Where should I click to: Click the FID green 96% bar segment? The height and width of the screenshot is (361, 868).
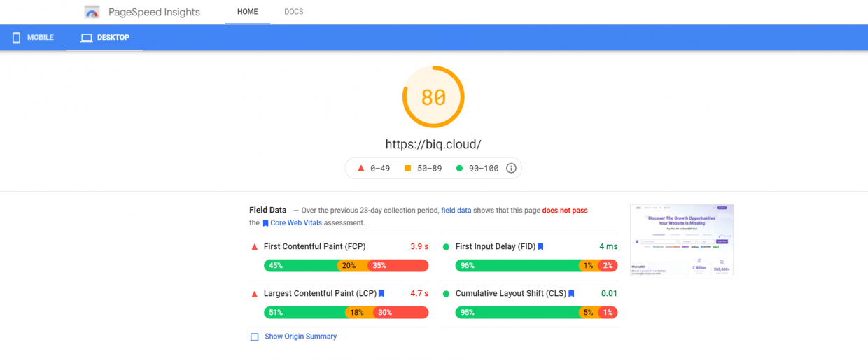pos(517,266)
